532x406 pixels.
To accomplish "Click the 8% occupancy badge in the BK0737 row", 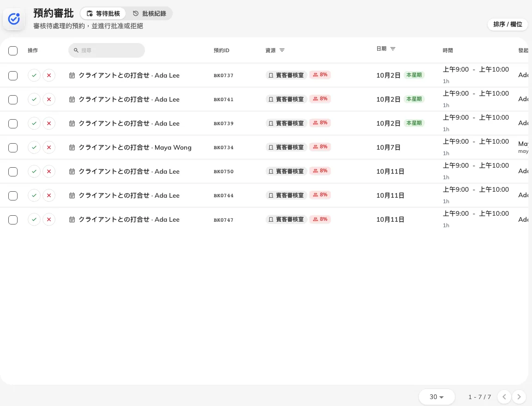I will tap(320, 75).
